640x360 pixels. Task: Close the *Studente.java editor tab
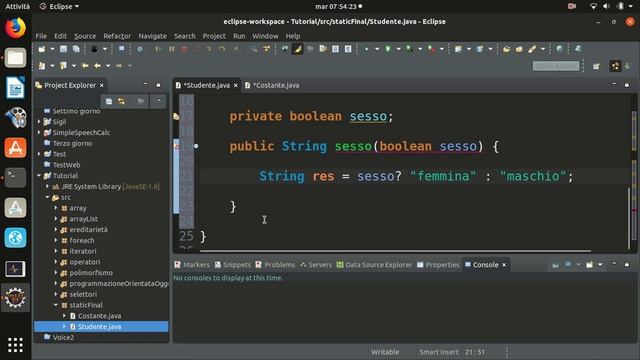click(236, 85)
